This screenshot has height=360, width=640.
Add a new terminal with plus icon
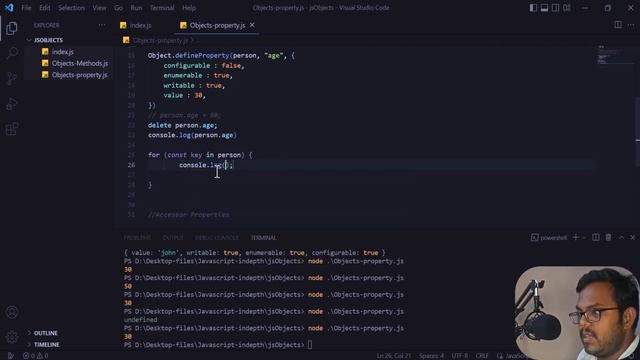(576, 238)
